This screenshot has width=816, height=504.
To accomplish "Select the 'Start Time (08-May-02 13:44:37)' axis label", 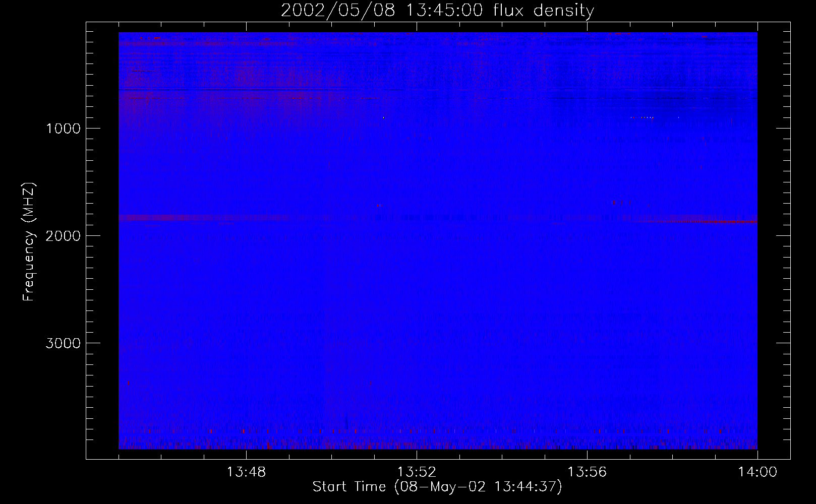I will pos(437,487).
